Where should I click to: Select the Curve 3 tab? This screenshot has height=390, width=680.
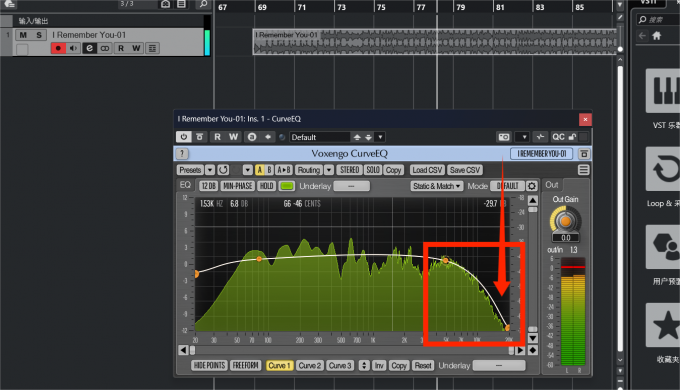tap(340, 366)
